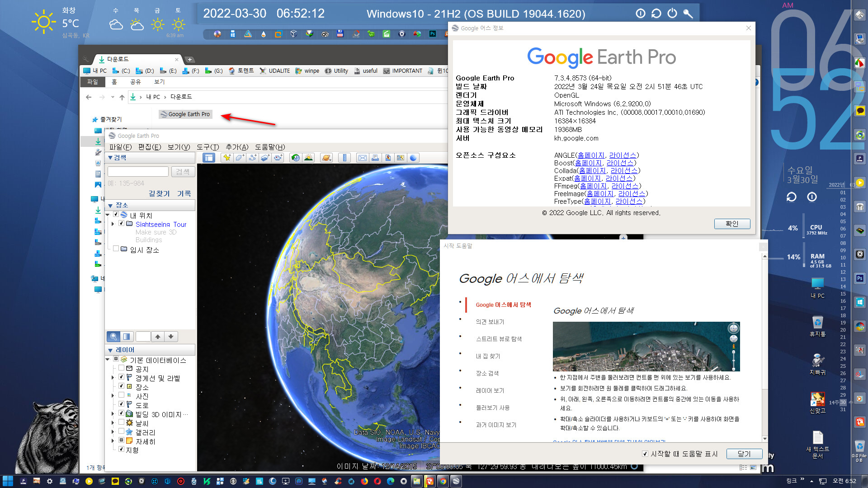The image size is (868, 488).
Task: Open the planet switcher icon
Action: pyautogui.click(x=326, y=158)
